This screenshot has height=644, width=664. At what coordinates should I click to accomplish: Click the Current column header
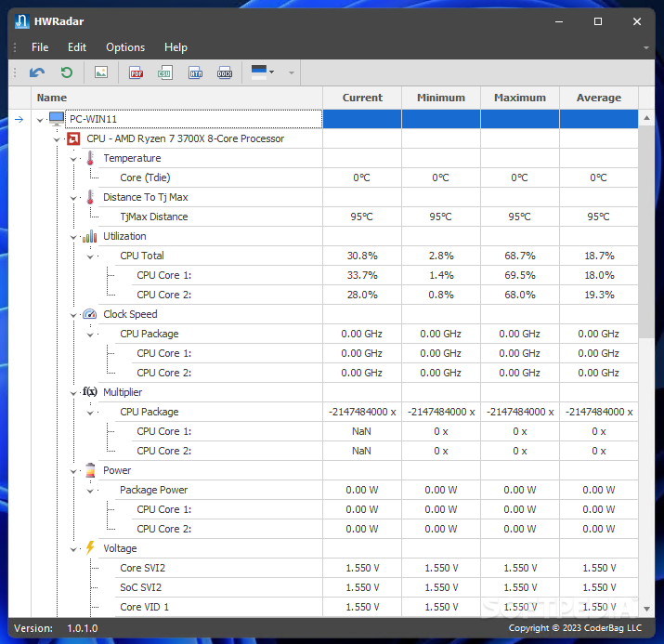[x=362, y=98]
